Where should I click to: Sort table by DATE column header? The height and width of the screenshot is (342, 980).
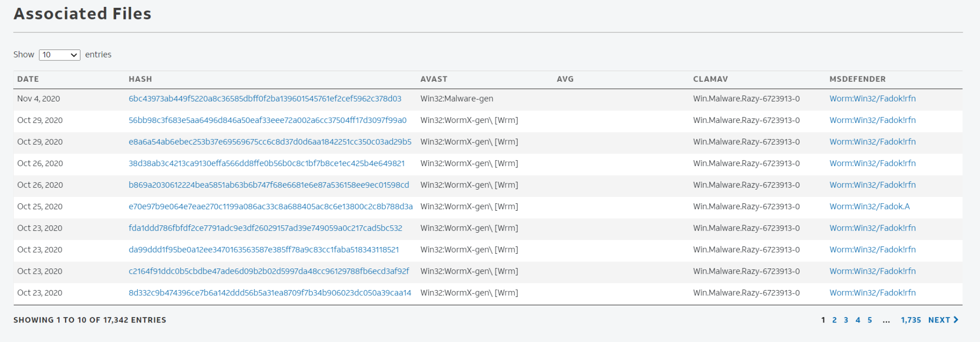[x=28, y=79]
